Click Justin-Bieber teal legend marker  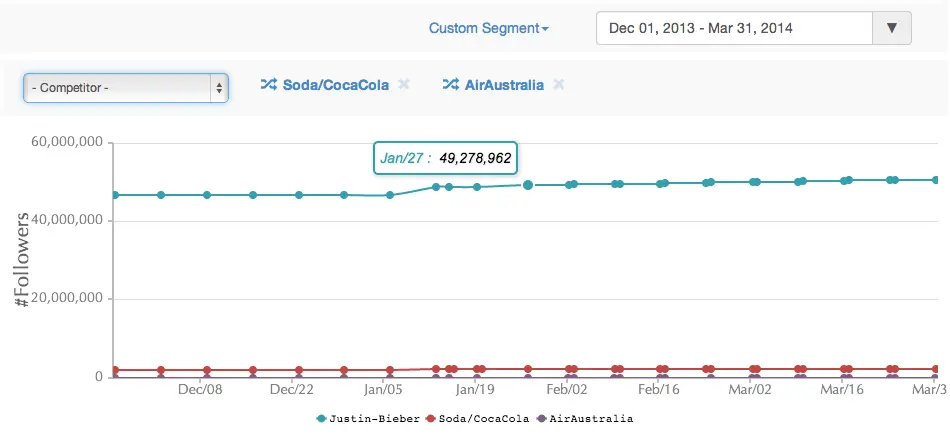(321, 418)
